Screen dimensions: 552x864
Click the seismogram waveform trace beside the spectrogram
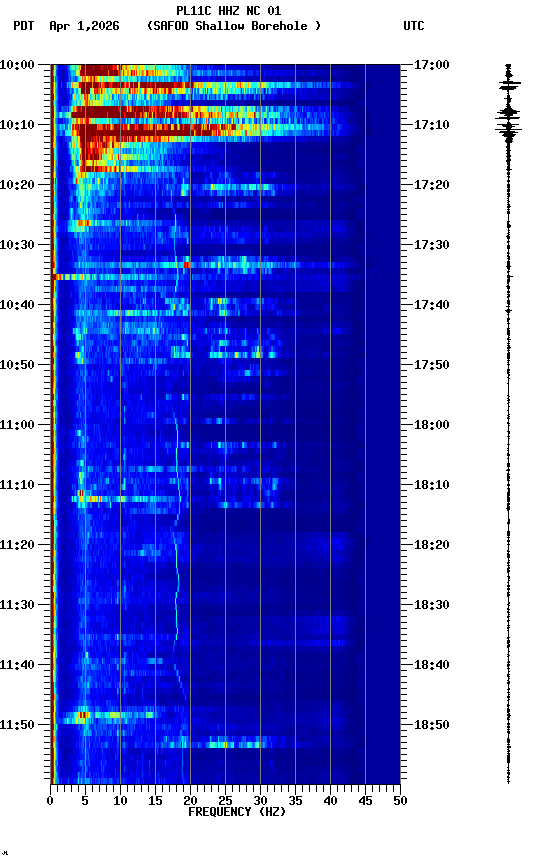(508, 423)
